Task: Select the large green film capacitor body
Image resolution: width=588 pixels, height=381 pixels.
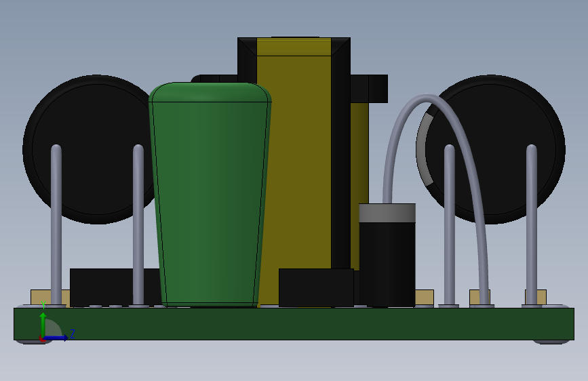Action: pos(210,195)
